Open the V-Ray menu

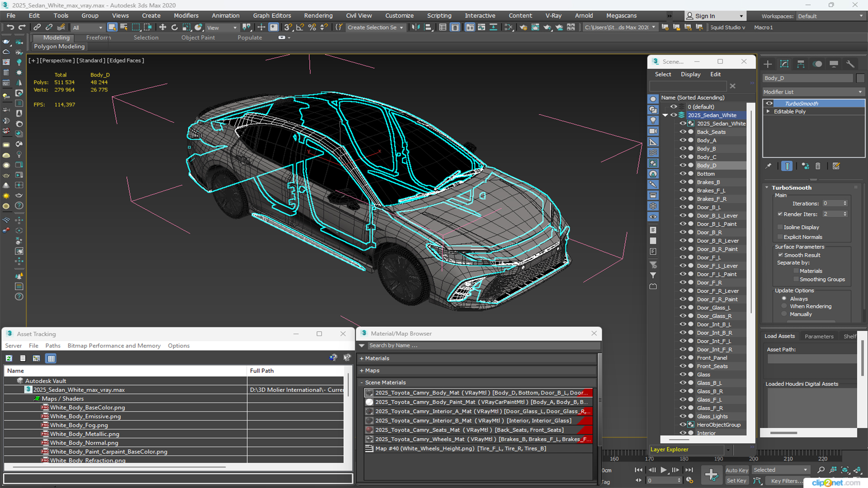[553, 15]
